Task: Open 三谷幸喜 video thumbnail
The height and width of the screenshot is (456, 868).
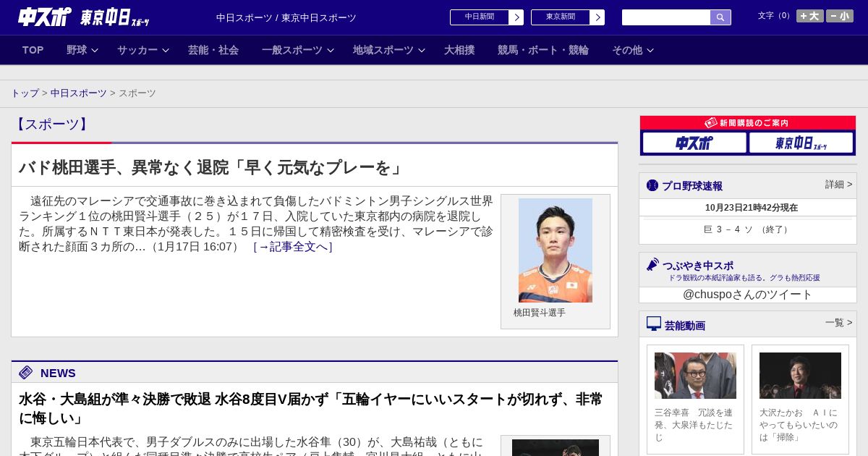Action: tap(695, 376)
